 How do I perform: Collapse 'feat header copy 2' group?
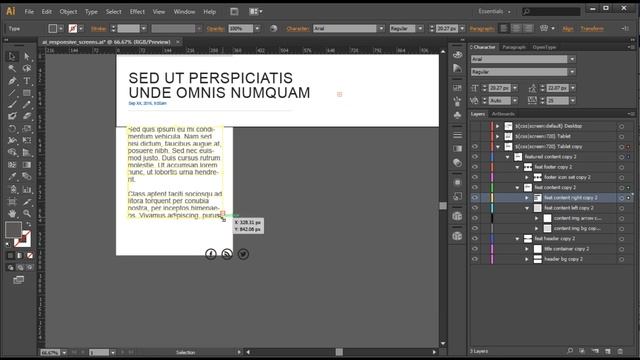(x=517, y=238)
